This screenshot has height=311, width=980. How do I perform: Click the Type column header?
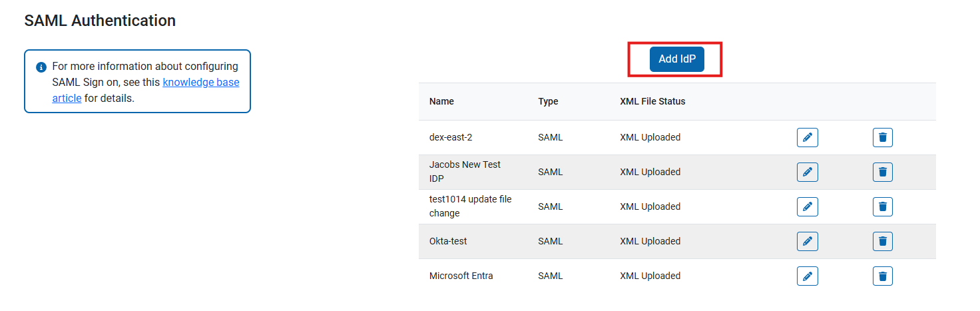548,102
